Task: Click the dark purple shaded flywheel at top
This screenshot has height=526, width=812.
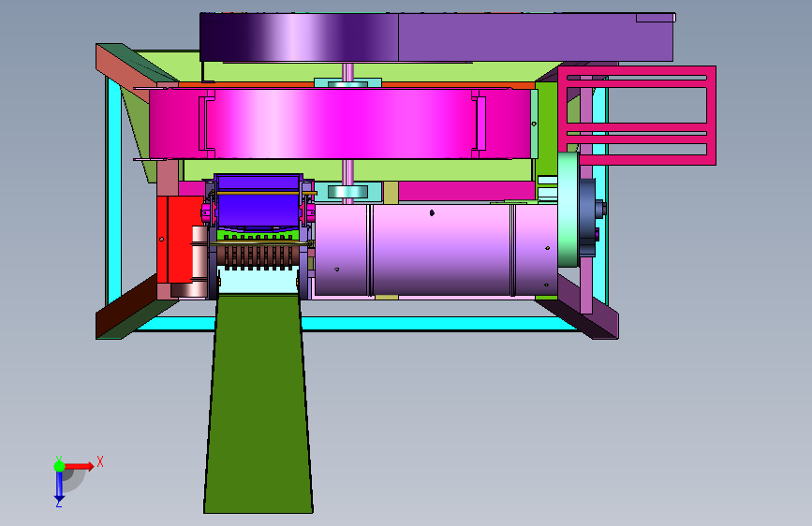Action: 299,37
